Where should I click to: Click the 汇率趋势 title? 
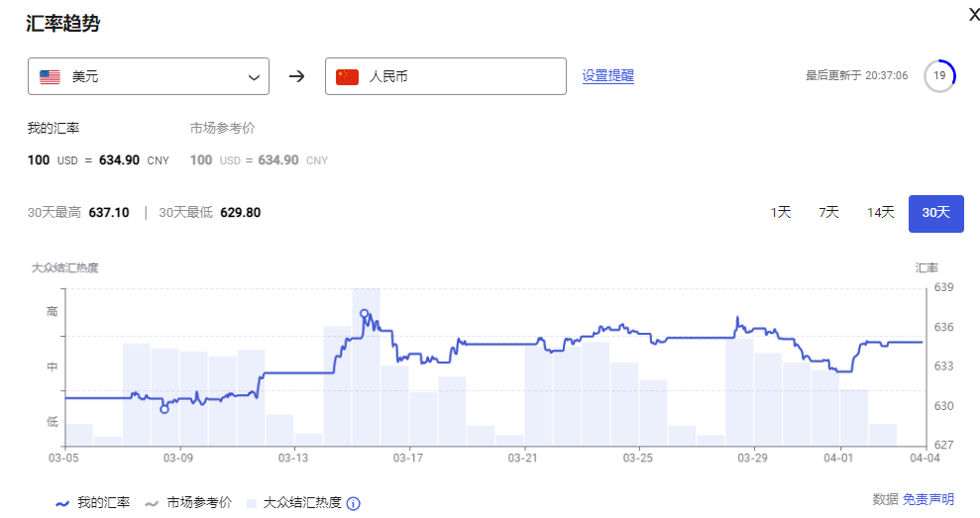[x=63, y=24]
